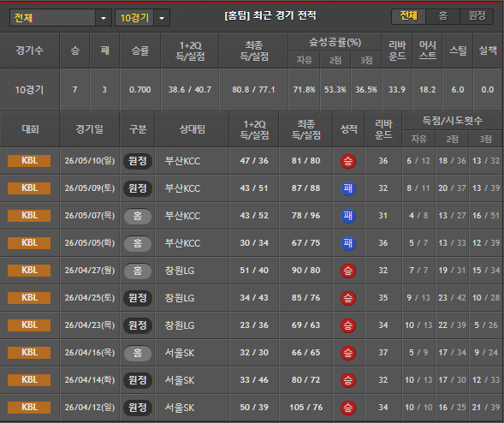The width and height of the screenshot is (504, 423).
Task: Click the blue 패 icon for 26/05/07 game
Action: tap(348, 216)
